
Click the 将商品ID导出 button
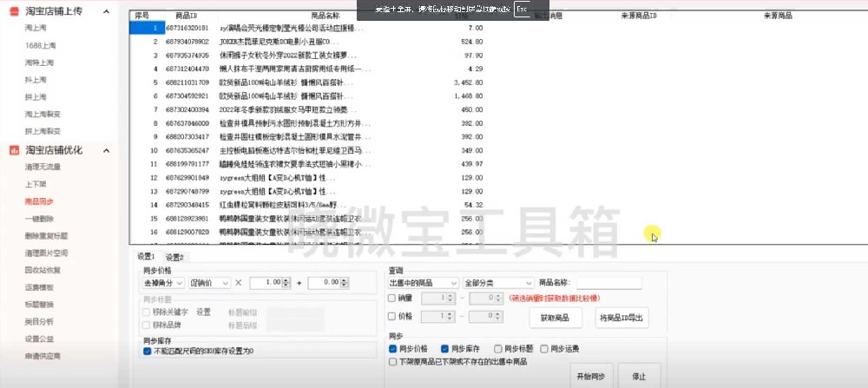[622, 318]
